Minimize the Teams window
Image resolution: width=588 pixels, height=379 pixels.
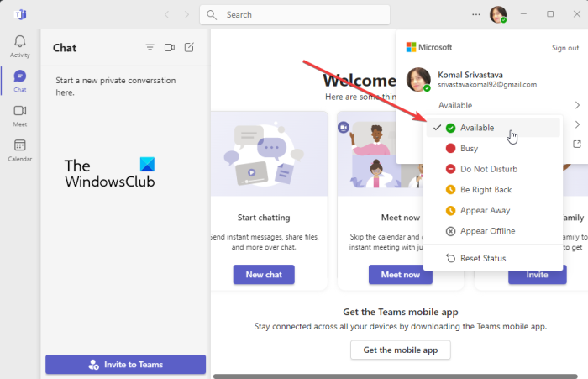pyautogui.click(x=523, y=14)
